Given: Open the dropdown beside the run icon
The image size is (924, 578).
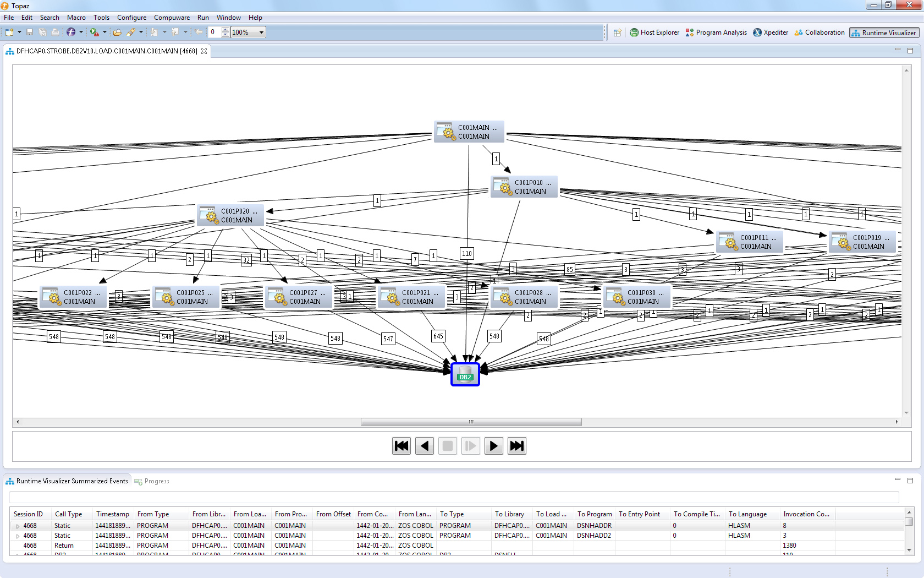Looking at the screenshot, I should [x=105, y=32].
